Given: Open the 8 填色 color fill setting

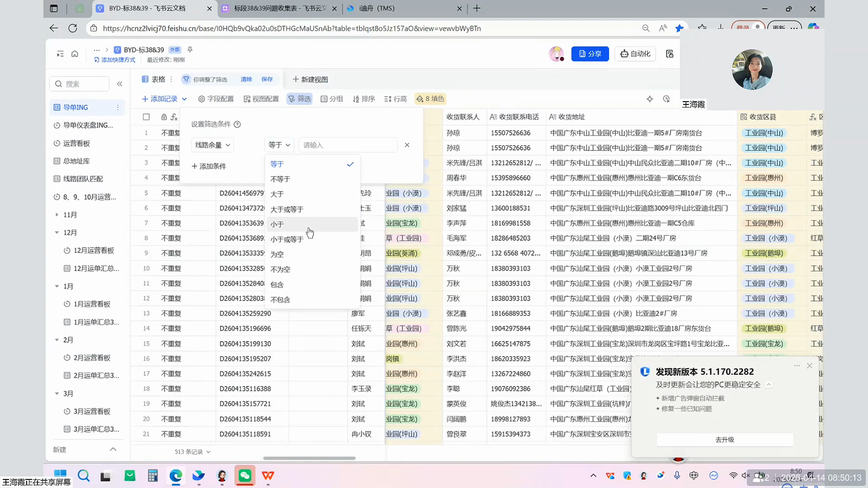Looking at the screenshot, I should pos(430,99).
